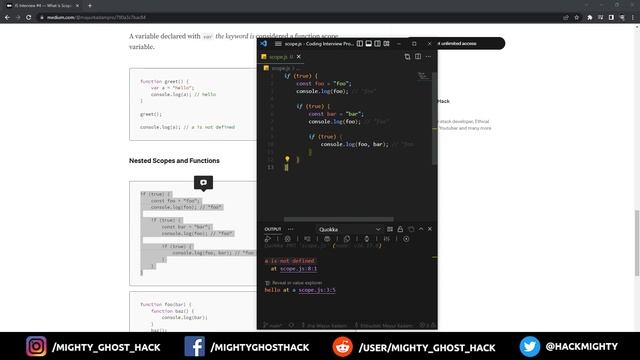Screen dimensions: 640x360
Task: Click the editor horizontal scrollbar
Action: [339, 220]
